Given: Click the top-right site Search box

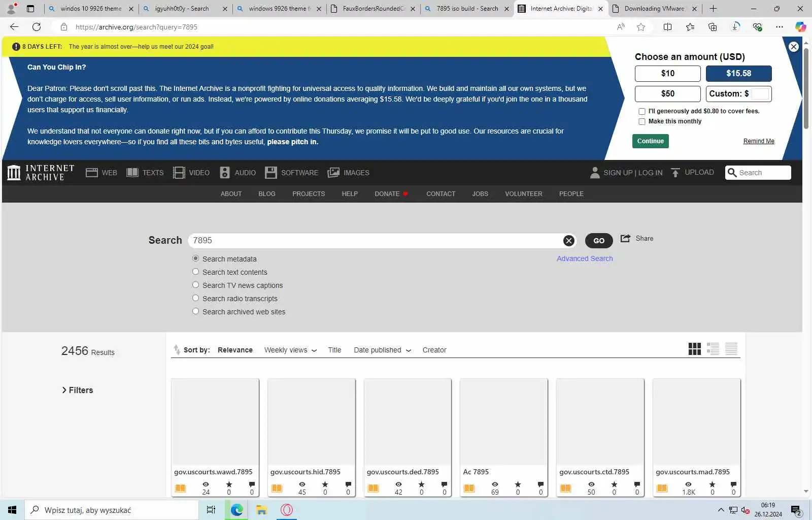Looking at the screenshot, I should (x=758, y=173).
